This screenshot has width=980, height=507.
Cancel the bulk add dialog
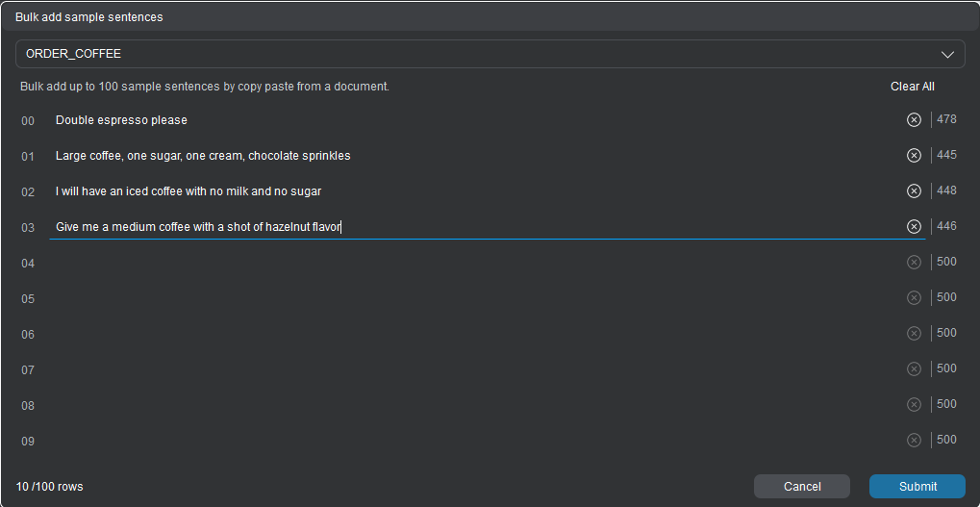(801, 487)
